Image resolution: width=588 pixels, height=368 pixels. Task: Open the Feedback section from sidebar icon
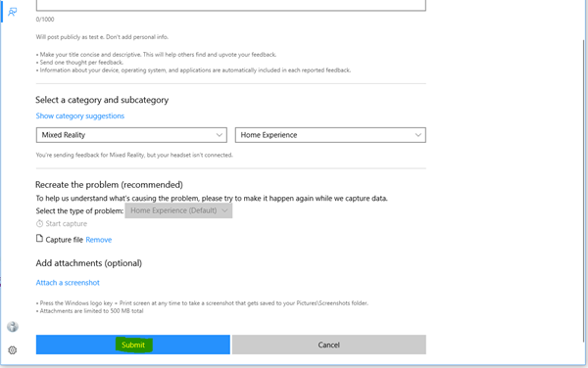(x=13, y=12)
